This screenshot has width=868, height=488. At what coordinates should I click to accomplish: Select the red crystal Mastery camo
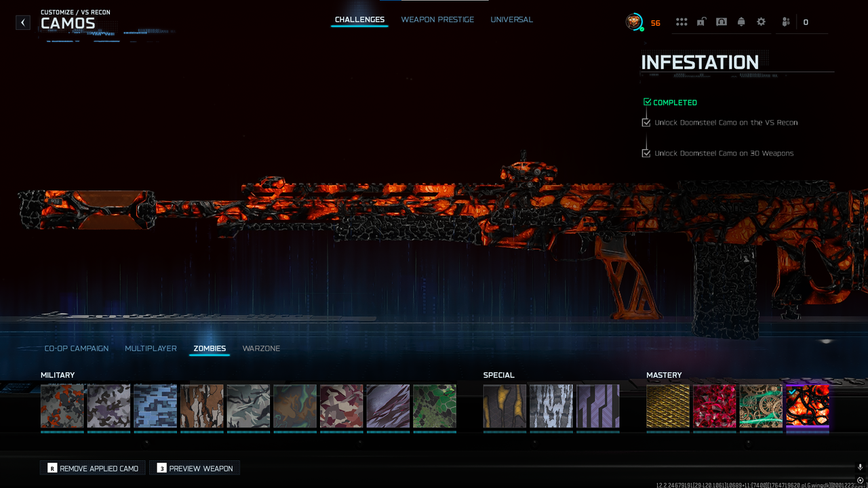tap(714, 406)
